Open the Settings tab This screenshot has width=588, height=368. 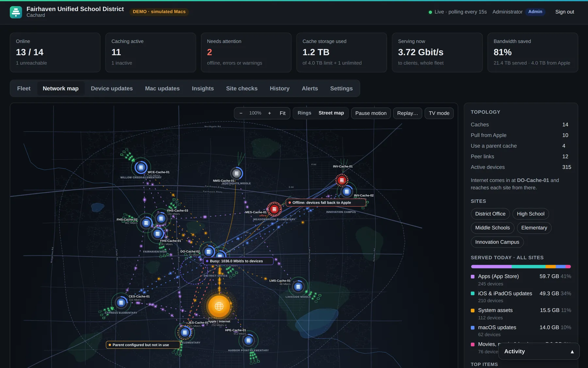pyautogui.click(x=341, y=88)
